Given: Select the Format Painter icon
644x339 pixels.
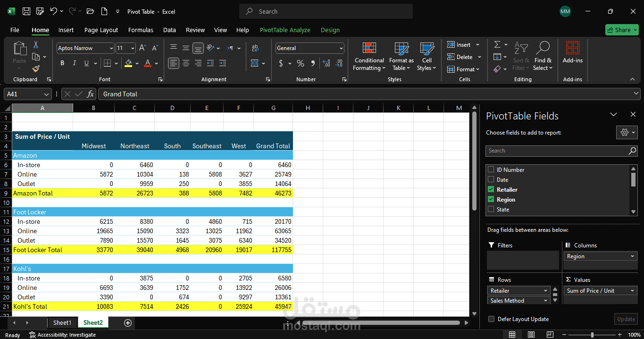Looking at the screenshot, I should coord(35,68).
